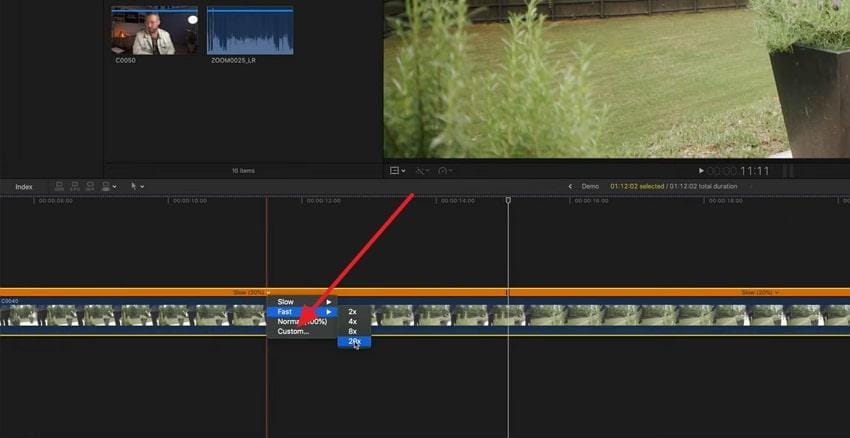
Task: Choose Normal (100%) speed
Action: [x=302, y=321]
